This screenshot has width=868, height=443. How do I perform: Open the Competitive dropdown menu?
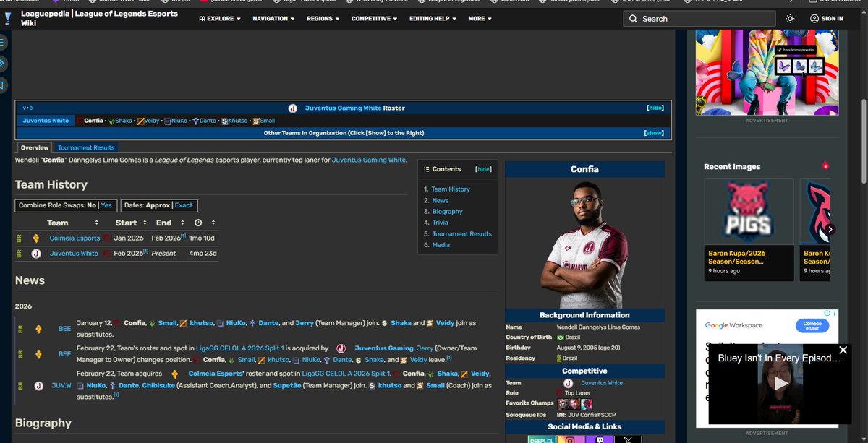[x=375, y=18]
